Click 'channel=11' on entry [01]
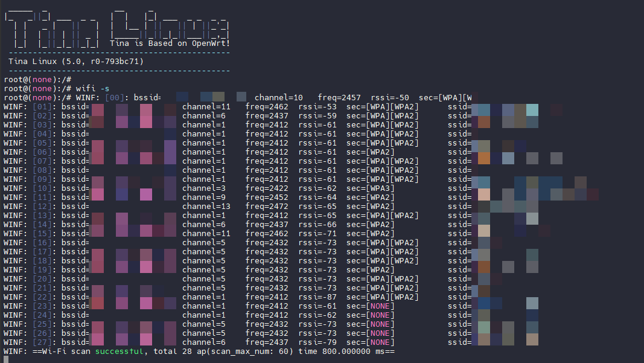644x363 pixels. click(x=206, y=106)
